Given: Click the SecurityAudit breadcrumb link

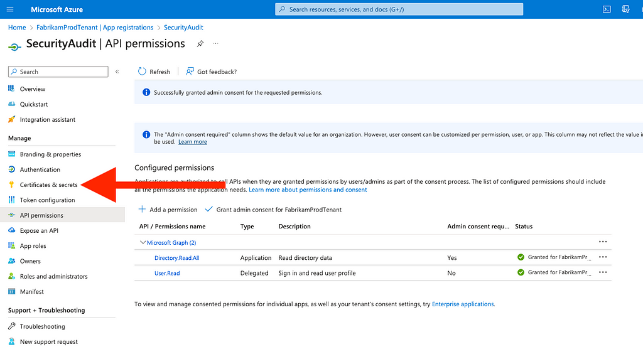Looking at the screenshot, I should [x=183, y=28].
